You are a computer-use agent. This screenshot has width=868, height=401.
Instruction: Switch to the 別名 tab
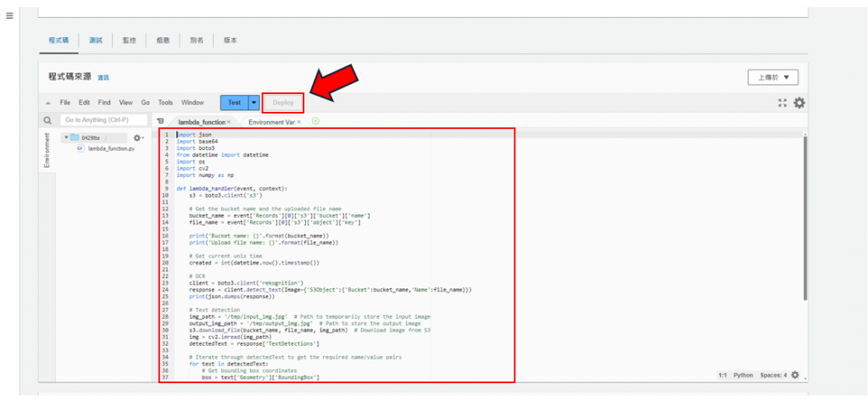click(x=197, y=41)
